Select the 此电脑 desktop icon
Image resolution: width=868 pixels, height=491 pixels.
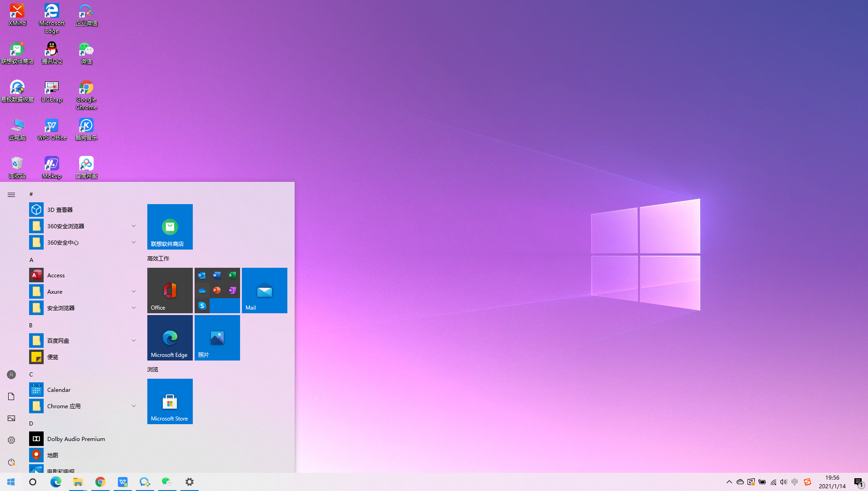[x=17, y=129]
